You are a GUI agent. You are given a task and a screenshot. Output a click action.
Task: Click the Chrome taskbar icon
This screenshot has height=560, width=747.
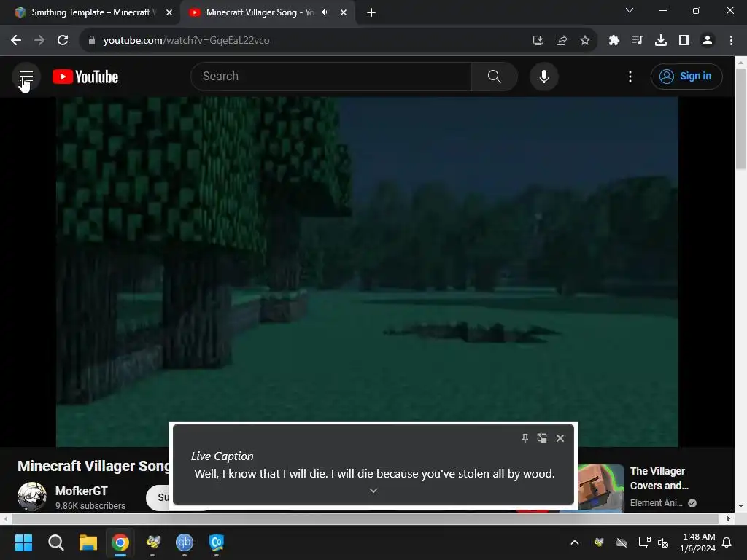click(120, 542)
